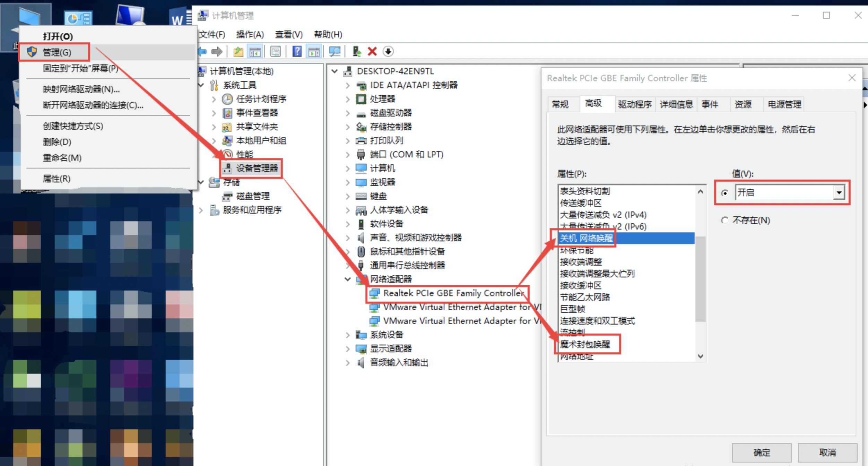Click the property list scrollbar thumb
Viewport: 868px width, 466px height.
click(x=701, y=279)
